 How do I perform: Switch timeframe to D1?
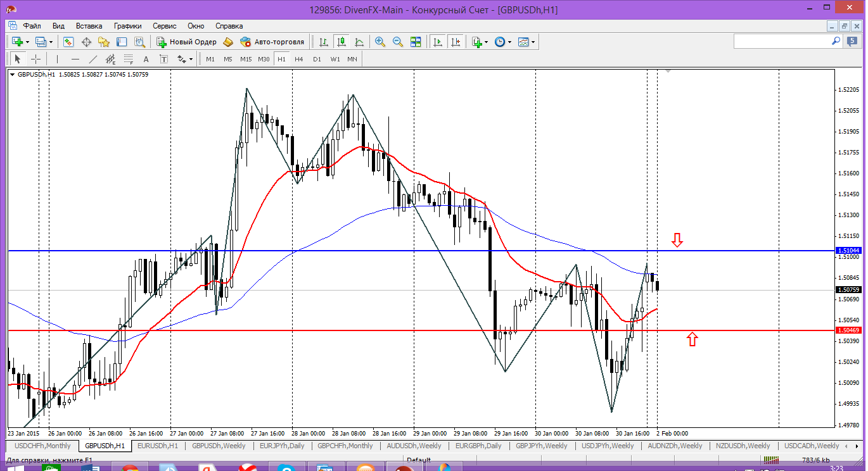coord(317,59)
